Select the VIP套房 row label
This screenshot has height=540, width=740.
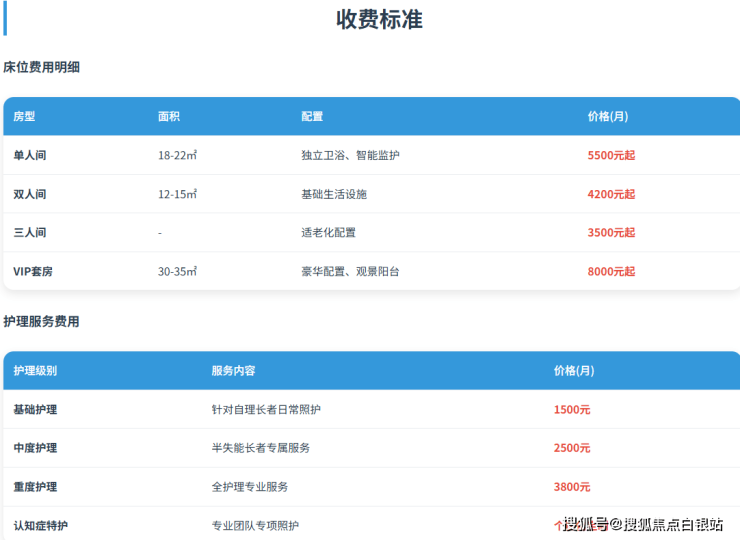pyautogui.click(x=33, y=272)
